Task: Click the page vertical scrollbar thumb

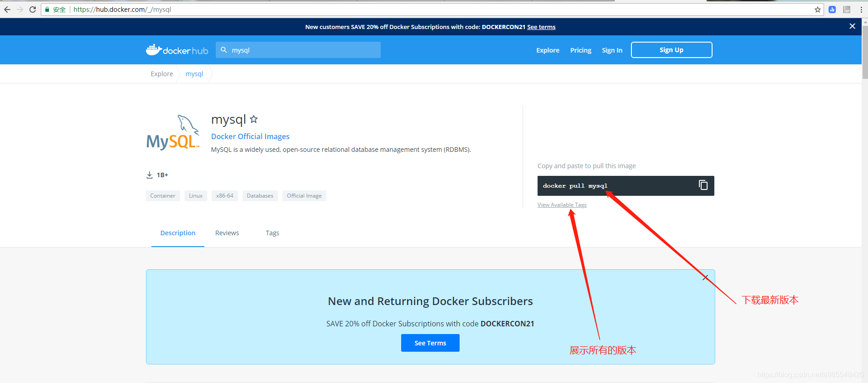Action: click(865, 52)
